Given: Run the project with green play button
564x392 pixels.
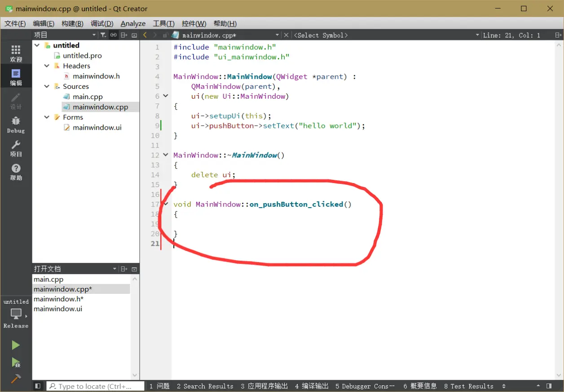Looking at the screenshot, I should click(16, 345).
